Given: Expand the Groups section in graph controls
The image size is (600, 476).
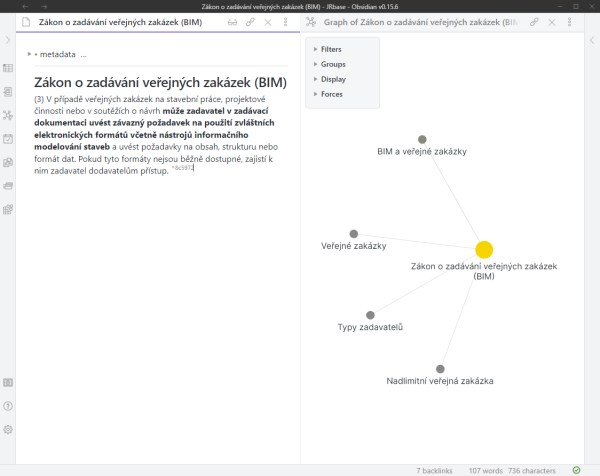Looking at the screenshot, I should click(331, 63).
